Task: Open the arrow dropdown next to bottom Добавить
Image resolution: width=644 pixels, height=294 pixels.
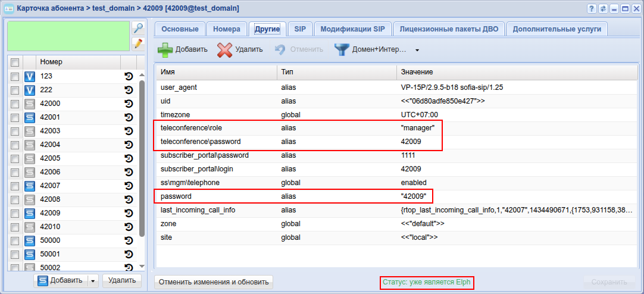Action: pyautogui.click(x=93, y=281)
